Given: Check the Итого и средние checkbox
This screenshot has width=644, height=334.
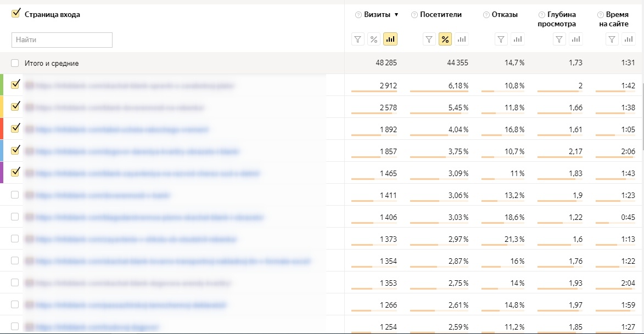Looking at the screenshot, I should [15, 63].
